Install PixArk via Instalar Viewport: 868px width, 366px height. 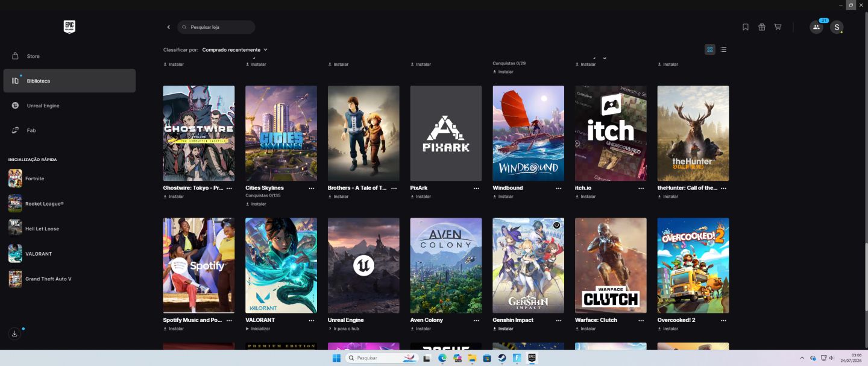421,197
